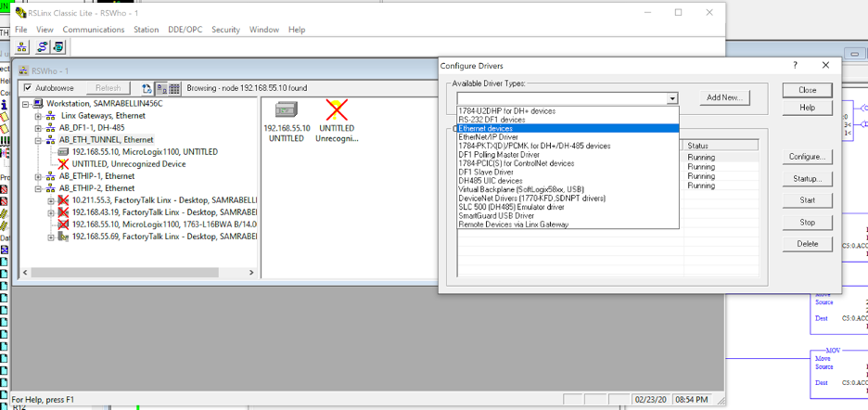Select DF1 Polling Master Driver
This screenshot has width=868, height=410.
(x=568, y=155)
